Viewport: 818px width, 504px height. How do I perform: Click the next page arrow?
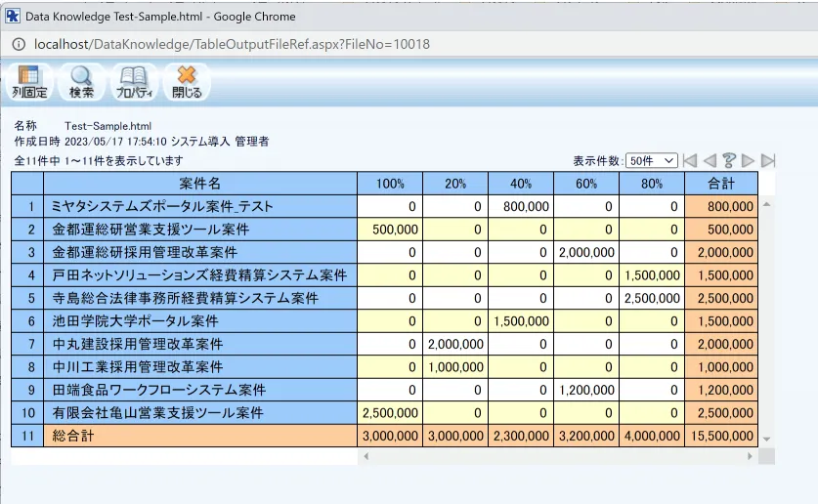(749, 161)
